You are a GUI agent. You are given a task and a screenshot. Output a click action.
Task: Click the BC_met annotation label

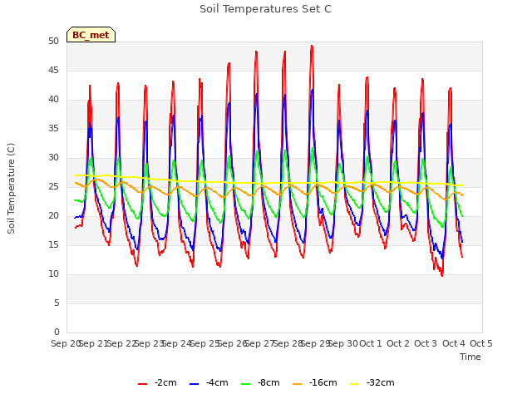[x=91, y=35]
